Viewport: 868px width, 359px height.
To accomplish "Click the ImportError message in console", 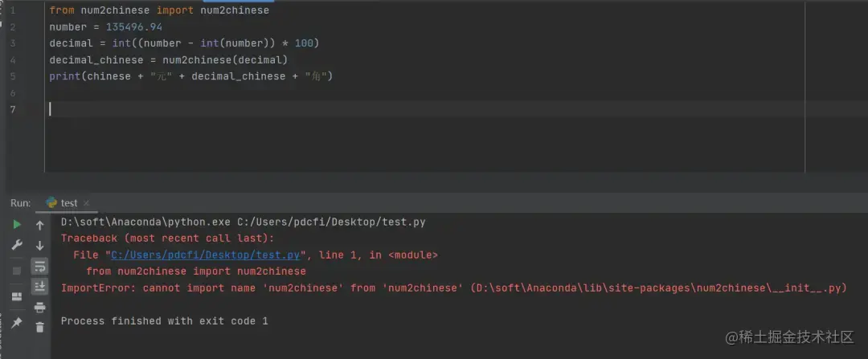I will coord(453,288).
